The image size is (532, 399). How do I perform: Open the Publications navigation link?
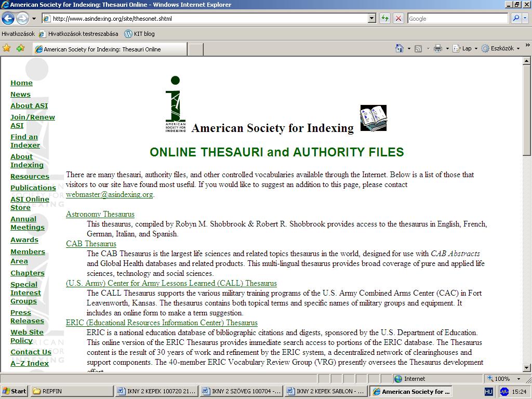tap(33, 188)
